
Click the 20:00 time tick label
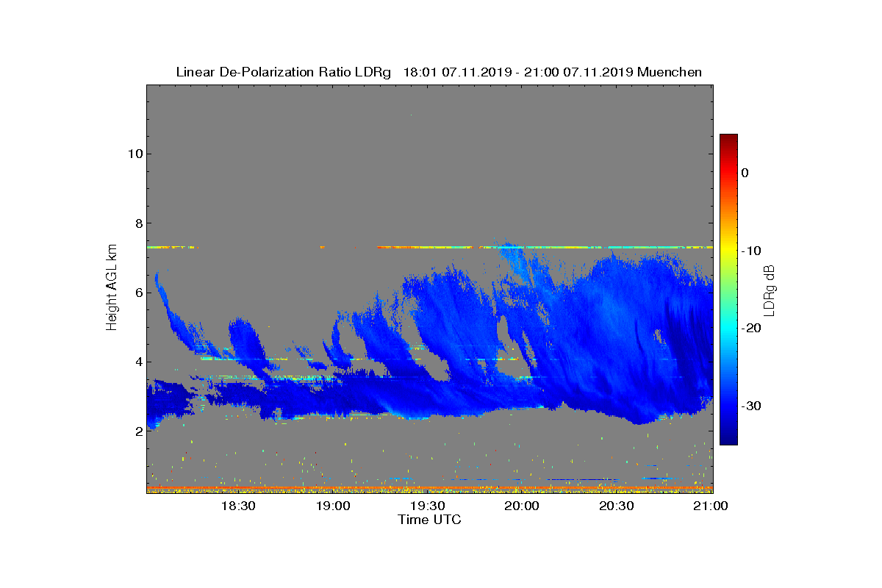(522, 506)
